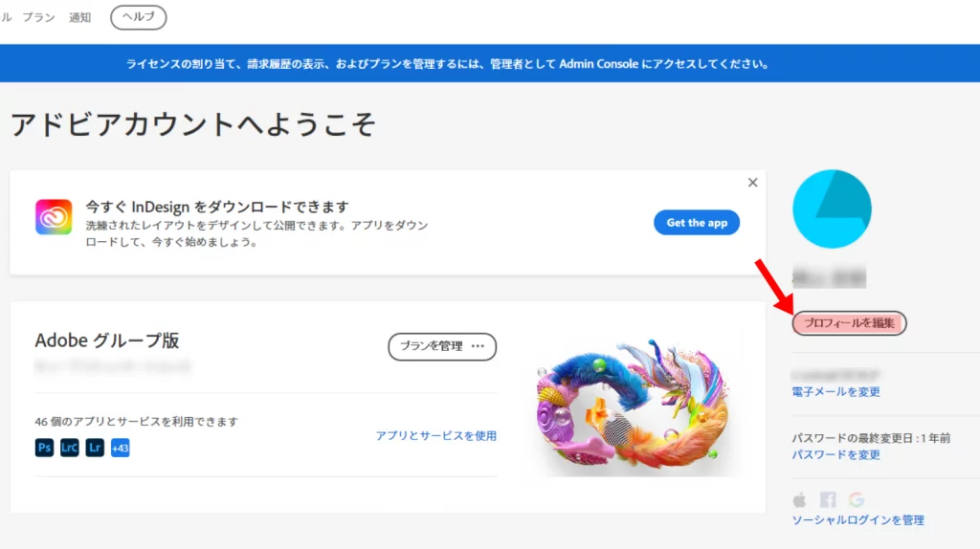Click the Lightroom Lr app icon
Image resolution: width=980 pixels, height=549 pixels.
[x=94, y=448]
